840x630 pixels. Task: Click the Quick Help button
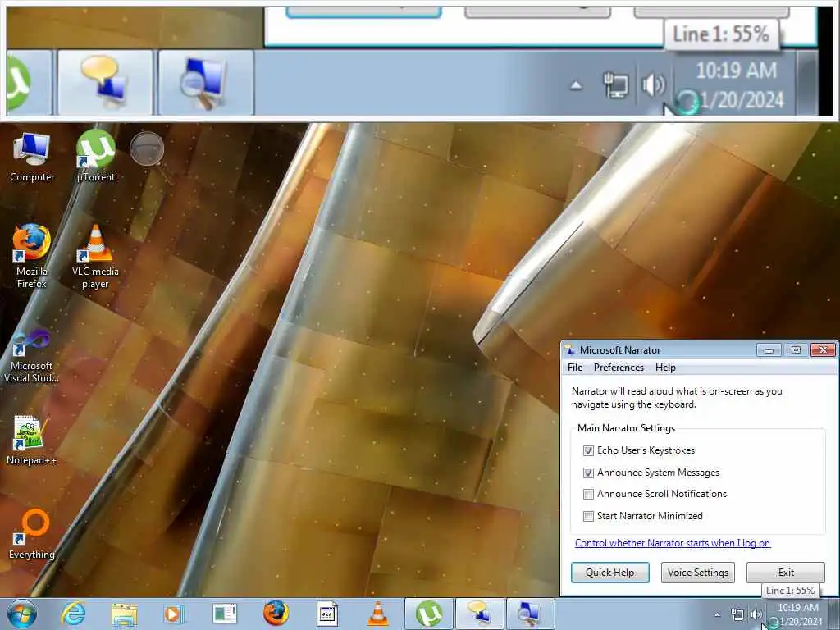pyautogui.click(x=609, y=572)
